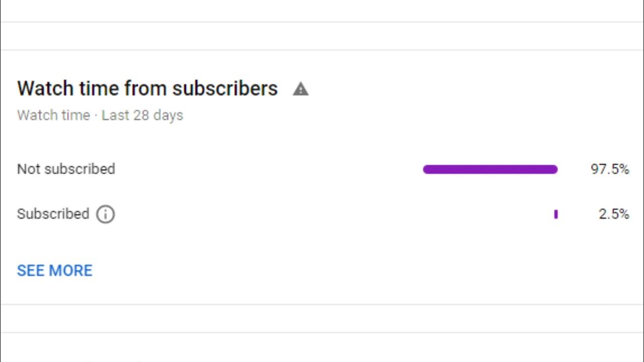Select the tiny purple Subscribed bar
The height and width of the screenshot is (362, 644).
556,214
